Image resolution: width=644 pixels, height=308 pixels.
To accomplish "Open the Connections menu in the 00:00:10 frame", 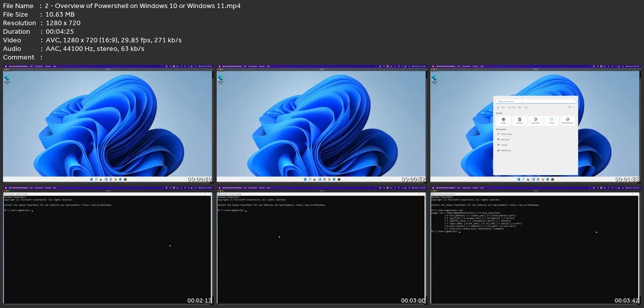I will click(x=39, y=67).
